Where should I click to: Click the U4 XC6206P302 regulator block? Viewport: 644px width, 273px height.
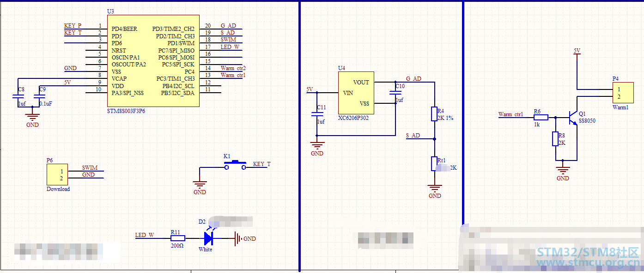[356, 93]
